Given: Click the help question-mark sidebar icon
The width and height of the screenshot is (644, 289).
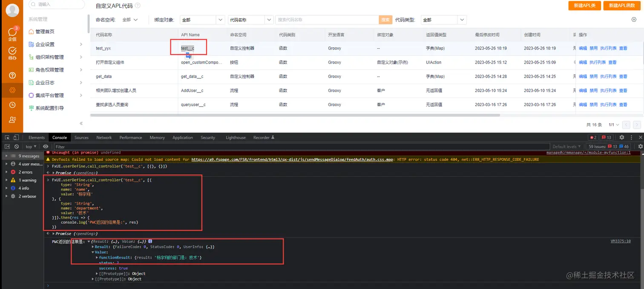Looking at the screenshot, I should (12, 76).
